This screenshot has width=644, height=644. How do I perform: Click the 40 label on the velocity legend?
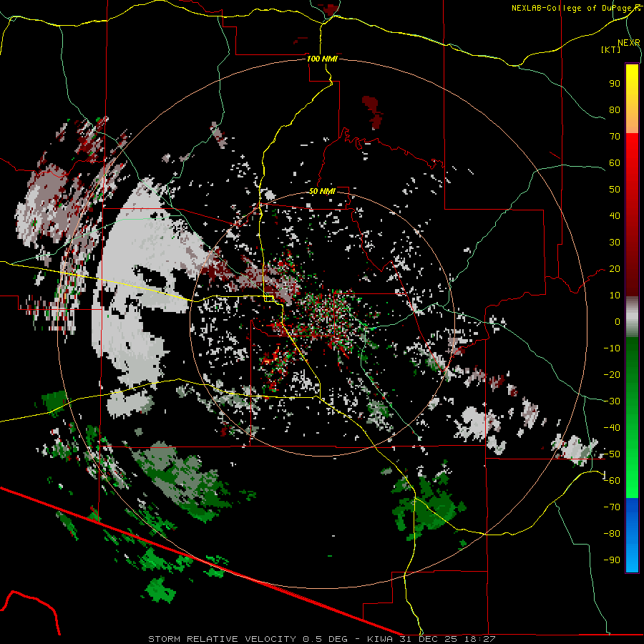pos(615,216)
